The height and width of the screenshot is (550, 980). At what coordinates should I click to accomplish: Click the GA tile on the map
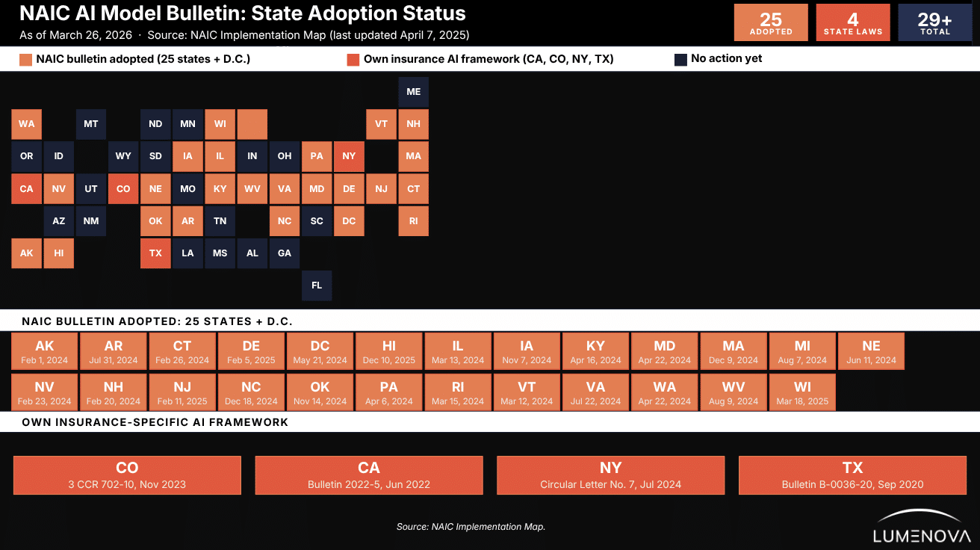click(x=285, y=253)
